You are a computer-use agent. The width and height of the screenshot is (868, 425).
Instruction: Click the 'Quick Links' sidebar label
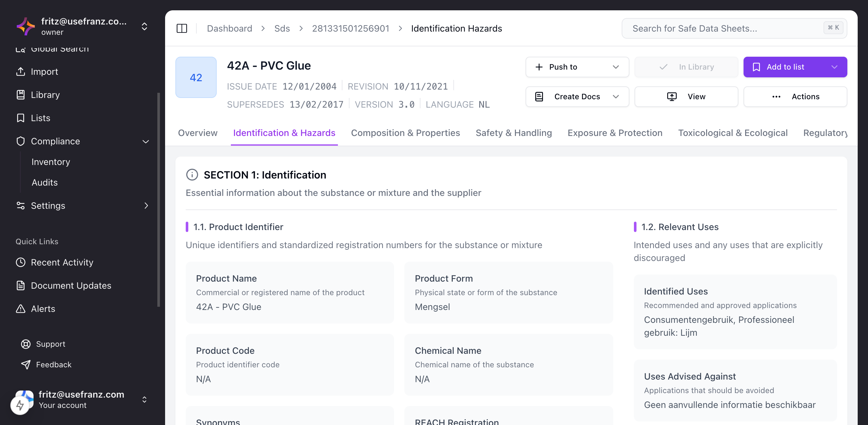pyautogui.click(x=37, y=241)
